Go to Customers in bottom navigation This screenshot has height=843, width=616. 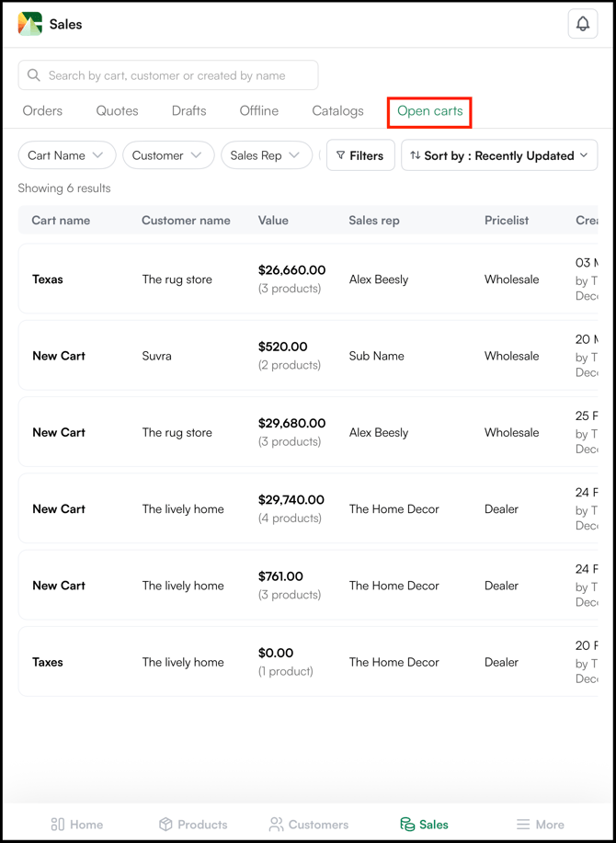point(309,825)
